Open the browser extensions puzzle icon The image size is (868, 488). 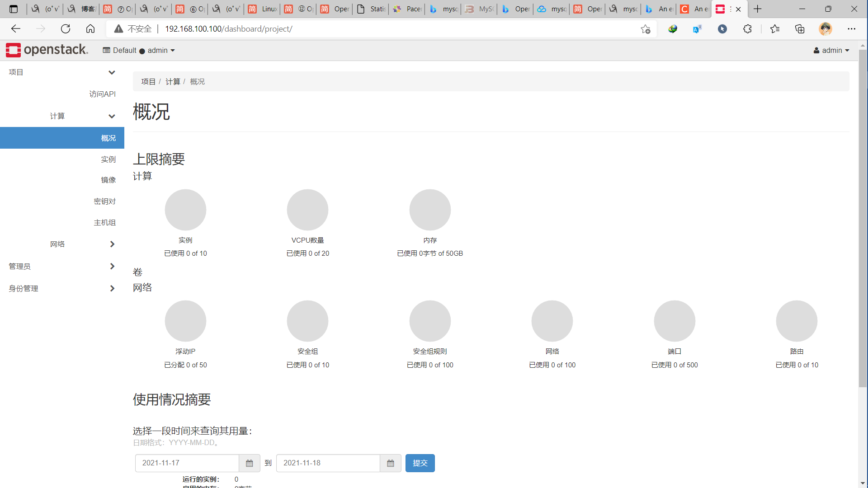(x=747, y=29)
